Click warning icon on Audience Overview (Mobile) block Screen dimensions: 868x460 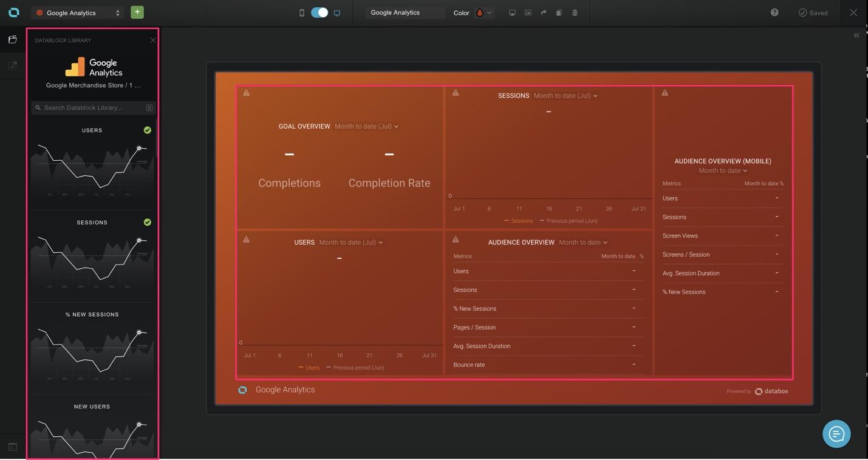click(665, 93)
